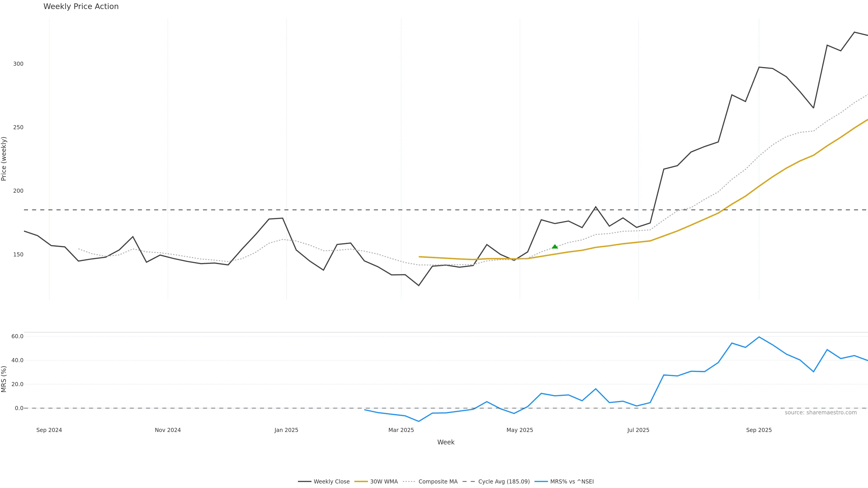This screenshot has height=488, width=868.
Task: Click the MRS (%) axis title
Action: (x=4, y=379)
